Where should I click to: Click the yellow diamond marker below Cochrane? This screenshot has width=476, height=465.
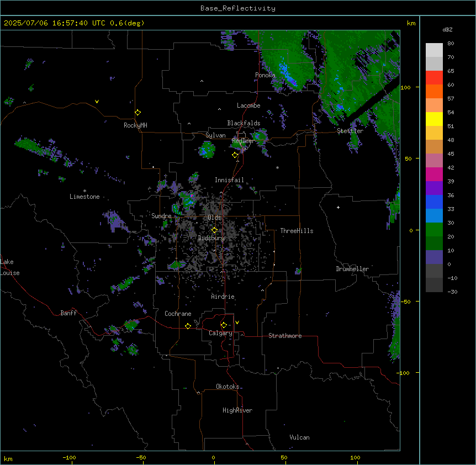188,326
